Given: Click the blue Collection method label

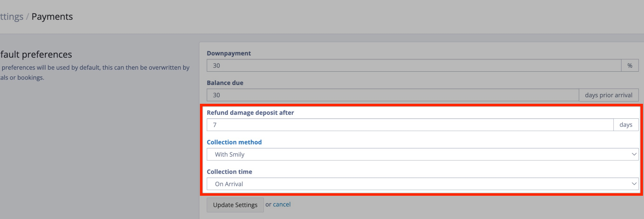Looking at the screenshot, I should click(x=234, y=142).
